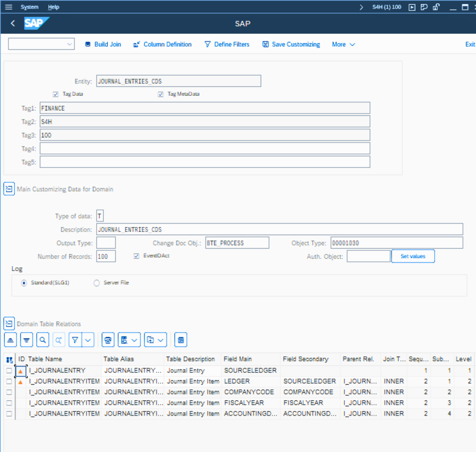The image size is (476, 452).
Task: Click the Build Join button
Action: [x=103, y=44]
